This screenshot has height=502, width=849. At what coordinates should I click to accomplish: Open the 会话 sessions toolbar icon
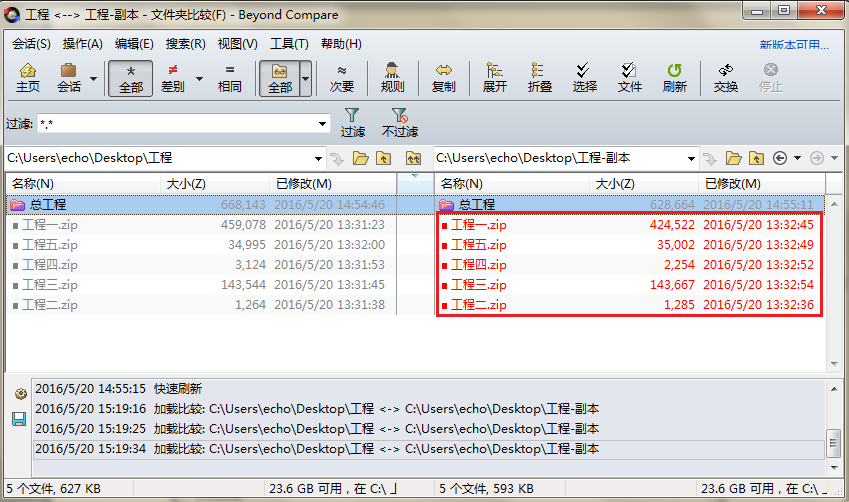coord(69,79)
